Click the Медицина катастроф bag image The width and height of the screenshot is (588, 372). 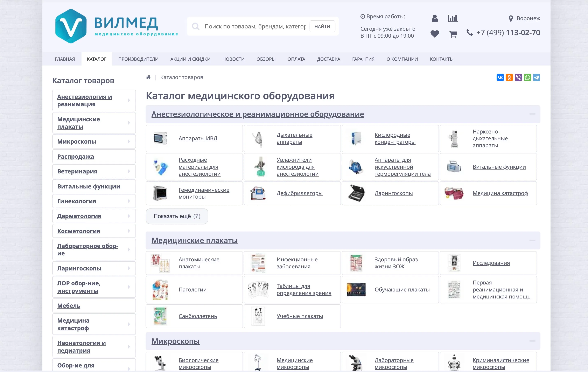454,193
